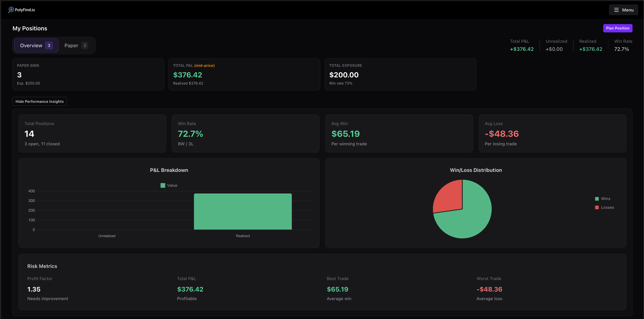
Task: Open the hamburger Menu icon
Action: pyautogui.click(x=616, y=10)
